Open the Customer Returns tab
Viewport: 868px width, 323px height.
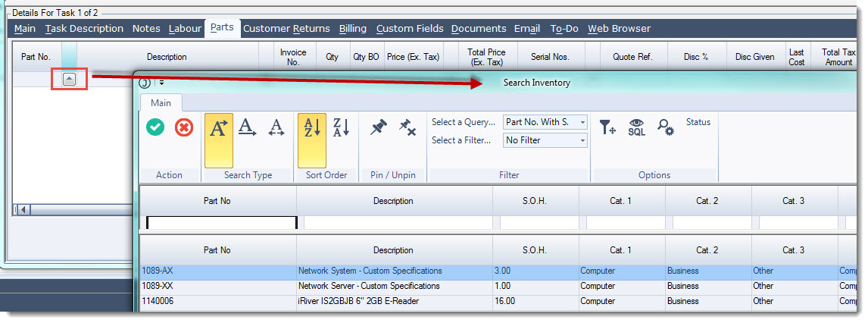point(286,28)
